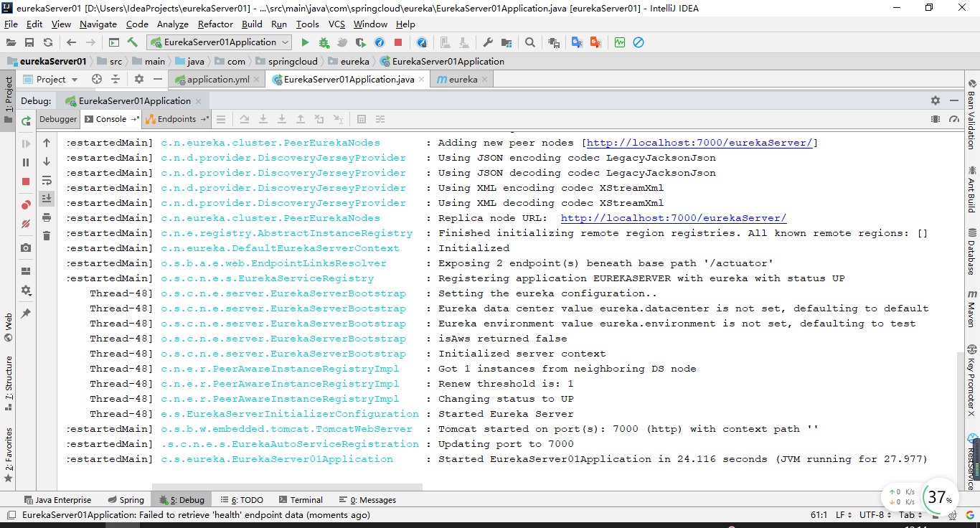The width and height of the screenshot is (980, 528).
Task: Open the VCS menu
Action: pos(336,24)
